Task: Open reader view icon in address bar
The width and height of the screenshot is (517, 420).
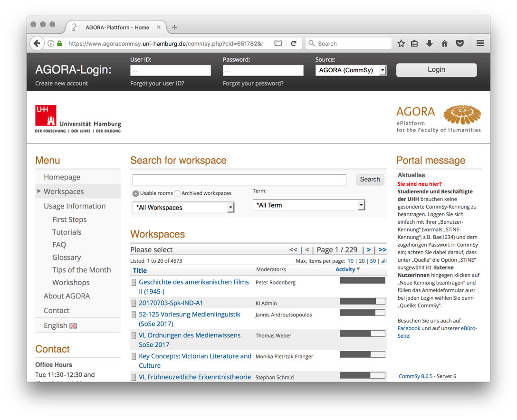Action: point(278,43)
